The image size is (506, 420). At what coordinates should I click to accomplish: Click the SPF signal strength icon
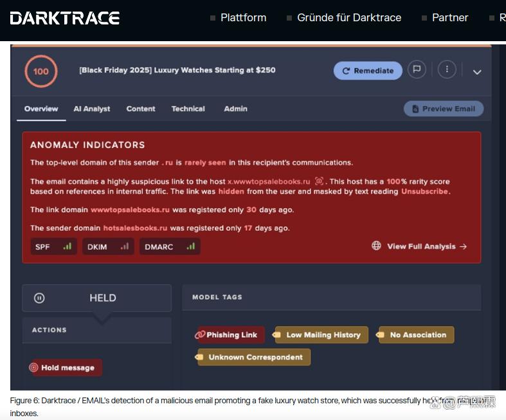point(67,246)
